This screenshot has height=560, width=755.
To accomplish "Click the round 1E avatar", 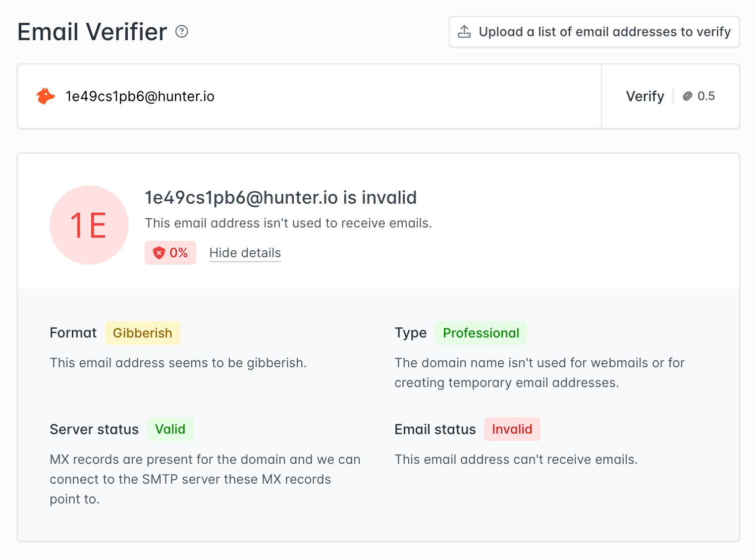I will [89, 225].
